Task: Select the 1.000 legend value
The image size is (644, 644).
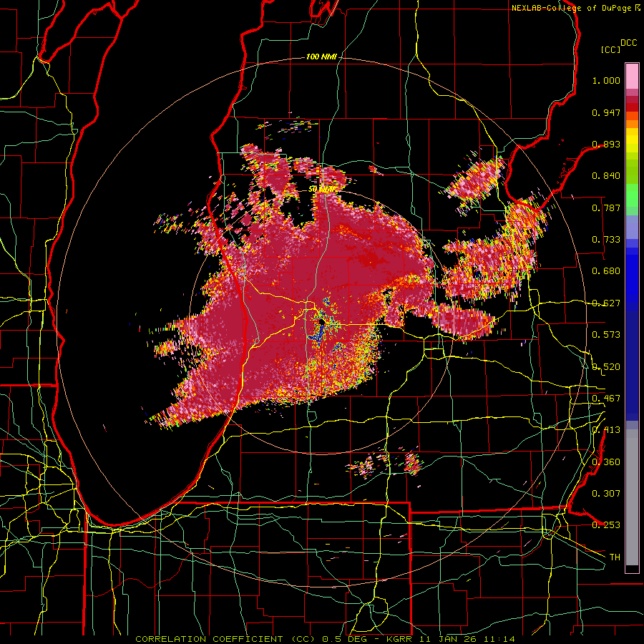Action: 606,80
